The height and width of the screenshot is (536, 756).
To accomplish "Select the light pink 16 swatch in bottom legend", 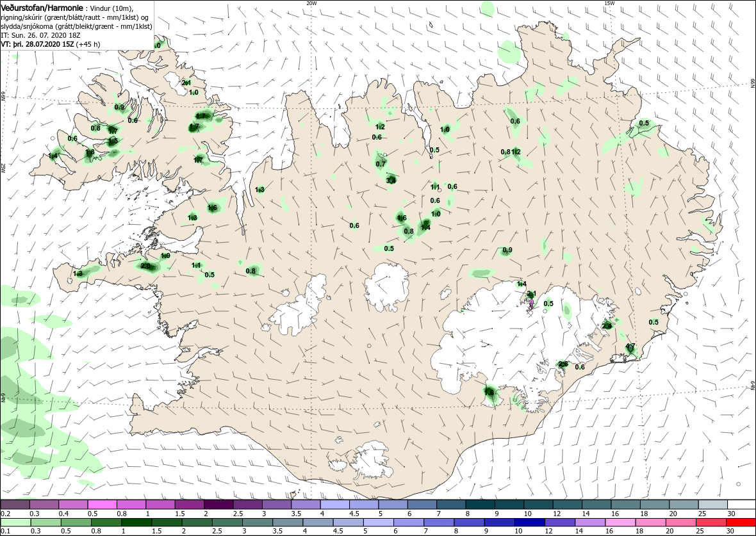I will coord(620,523).
